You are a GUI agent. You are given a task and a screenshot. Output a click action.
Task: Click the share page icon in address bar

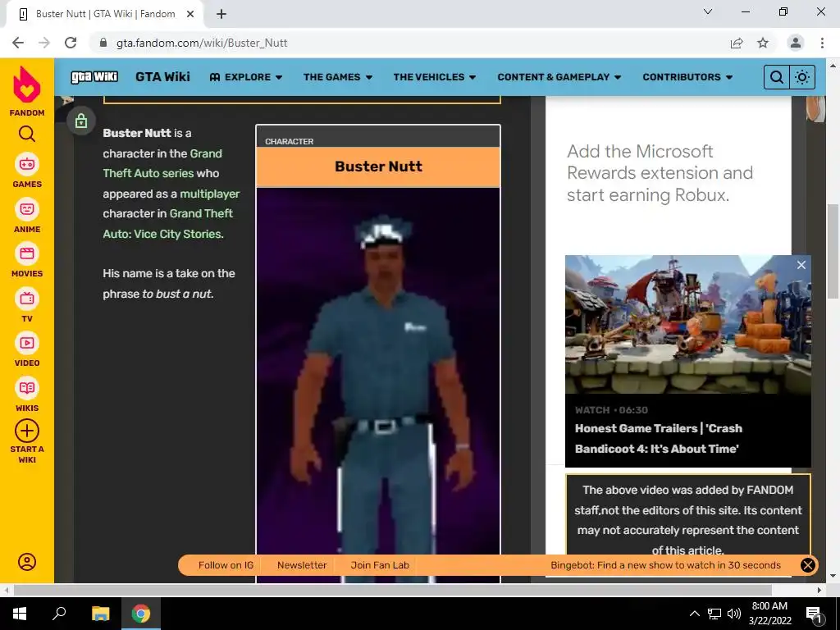coord(737,43)
